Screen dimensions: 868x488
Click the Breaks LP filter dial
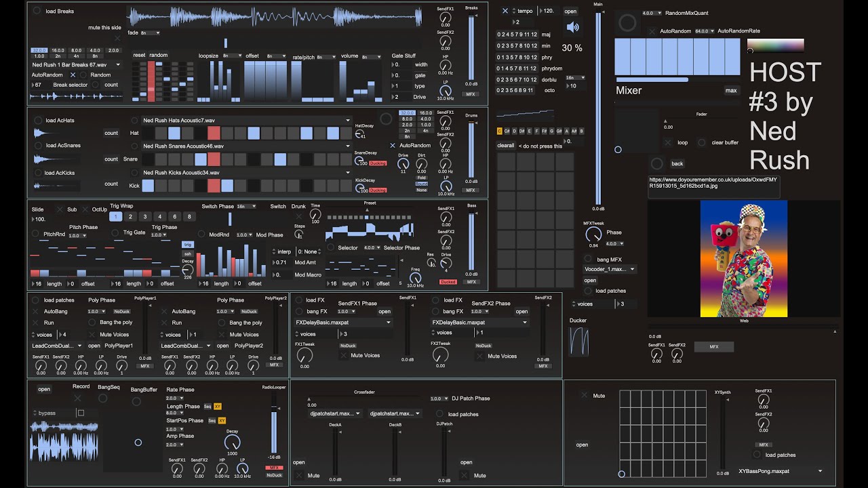(x=446, y=90)
